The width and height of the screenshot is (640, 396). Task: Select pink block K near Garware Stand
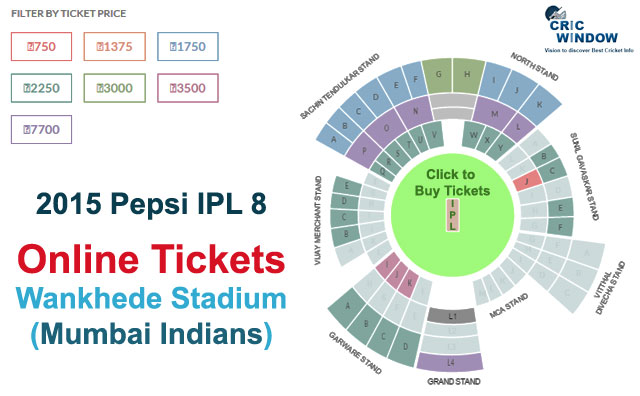click(x=409, y=283)
